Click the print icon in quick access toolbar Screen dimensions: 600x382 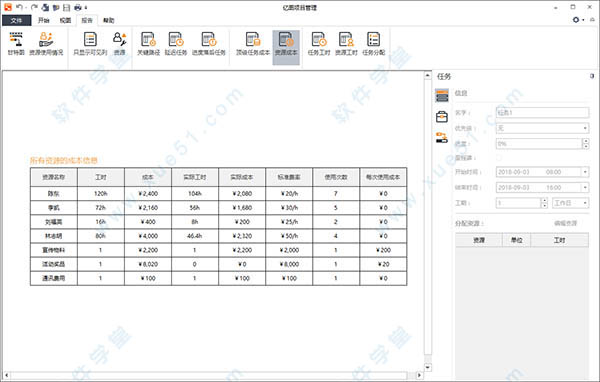point(78,7)
